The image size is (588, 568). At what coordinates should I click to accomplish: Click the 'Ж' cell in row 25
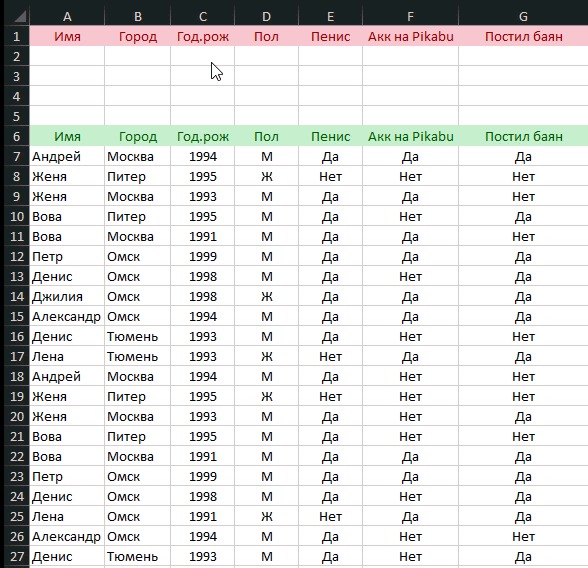pyautogui.click(x=266, y=516)
